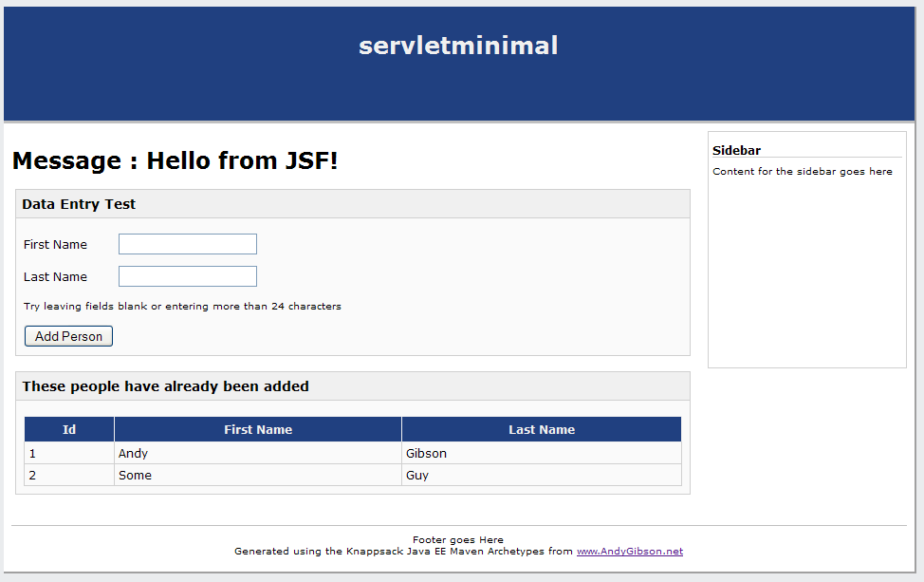Click the First Name column header

(258, 429)
